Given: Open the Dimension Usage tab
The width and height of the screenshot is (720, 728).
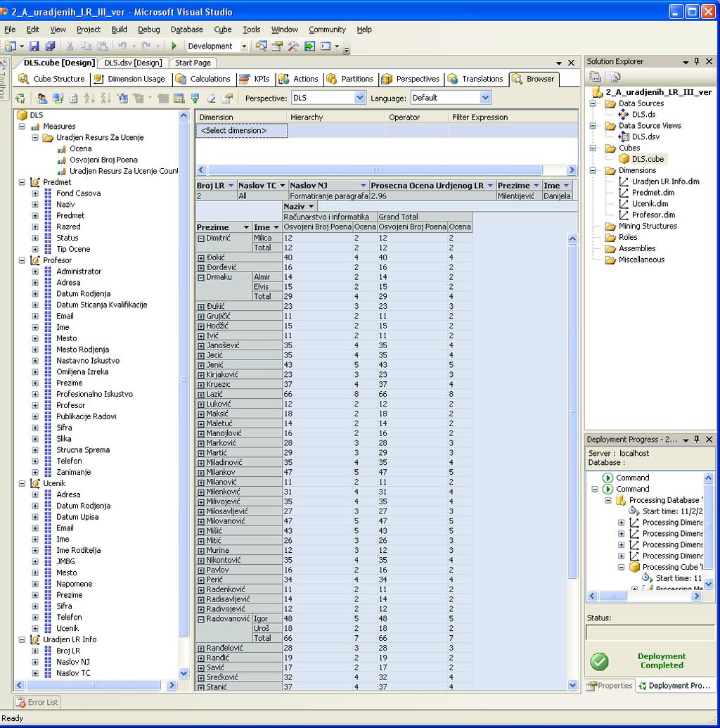Looking at the screenshot, I should pyautogui.click(x=129, y=79).
